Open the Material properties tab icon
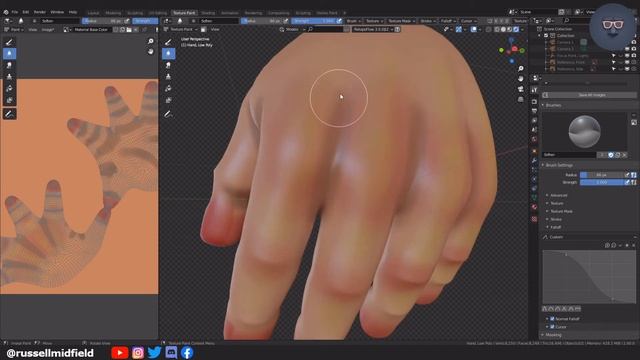The image size is (640, 360). pyautogui.click(x=534, y=207)
